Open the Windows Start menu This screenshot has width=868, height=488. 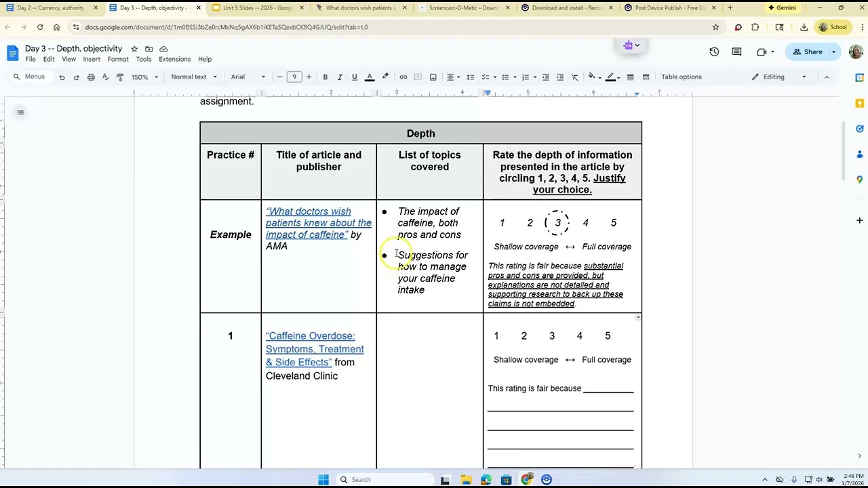[323, 480]
